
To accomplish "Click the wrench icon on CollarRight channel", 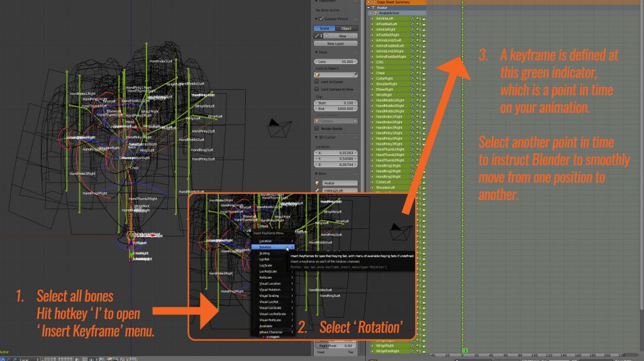I will click(x=412, y=79).
